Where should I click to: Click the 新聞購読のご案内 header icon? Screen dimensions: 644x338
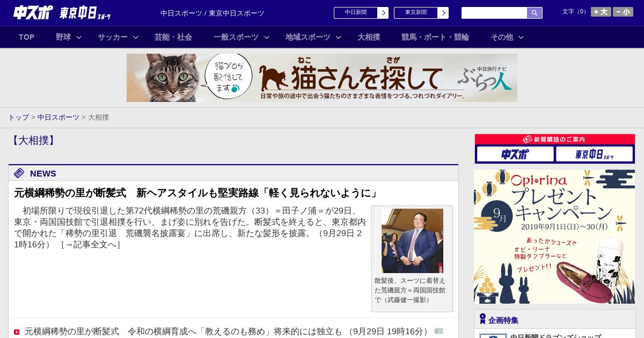[x=528, y=139]
